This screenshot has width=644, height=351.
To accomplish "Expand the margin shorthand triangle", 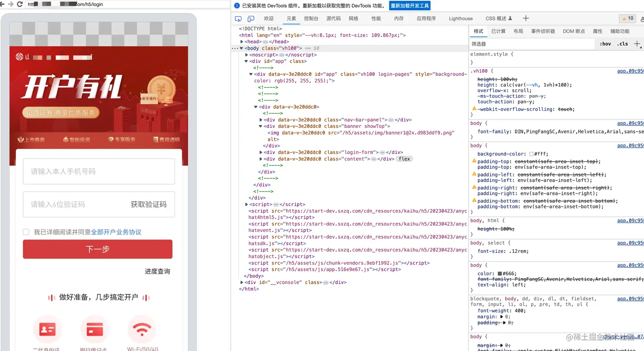I will 501,317.
